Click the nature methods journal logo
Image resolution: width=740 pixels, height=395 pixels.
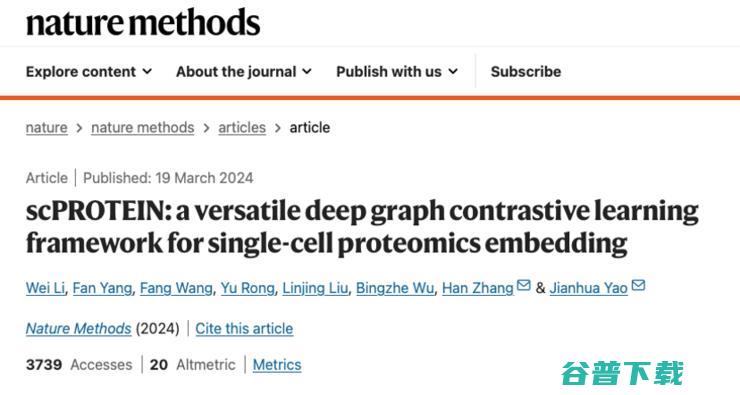[143, 22]
